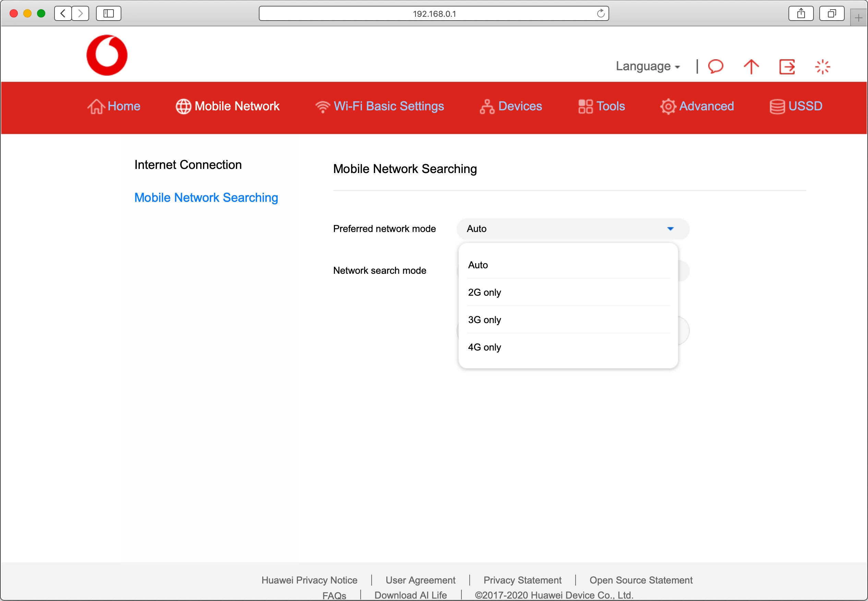
Task: Go to the USSD tab
Action: (x=796, y=106)
